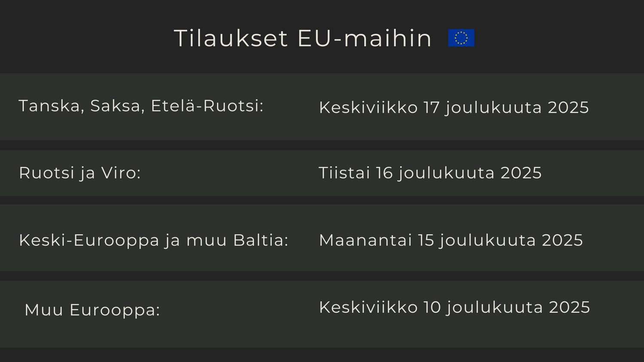Click the day number "16"
Image resolution: width=644 pixels, height=362 pixels.
point(384,173)
